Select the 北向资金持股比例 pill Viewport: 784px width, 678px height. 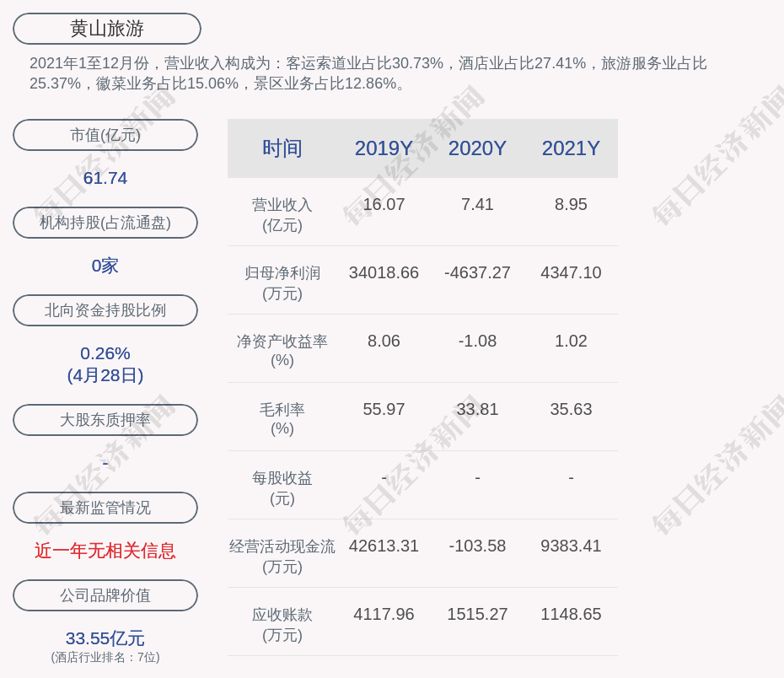point(105,310)
